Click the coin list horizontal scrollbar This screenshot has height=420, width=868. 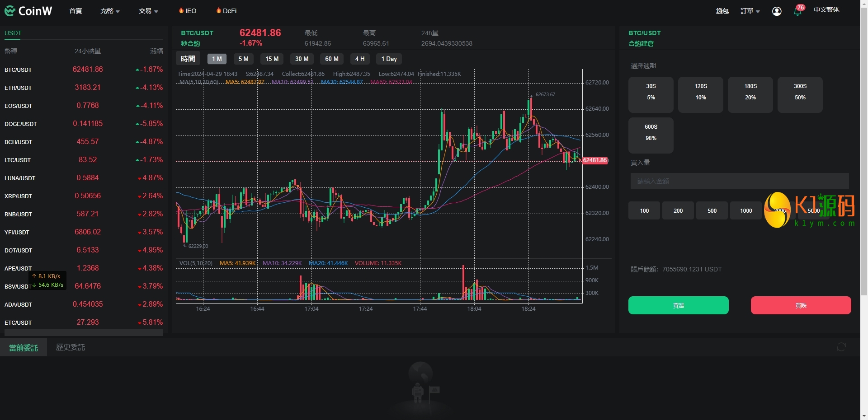click(x=84, y=333)
